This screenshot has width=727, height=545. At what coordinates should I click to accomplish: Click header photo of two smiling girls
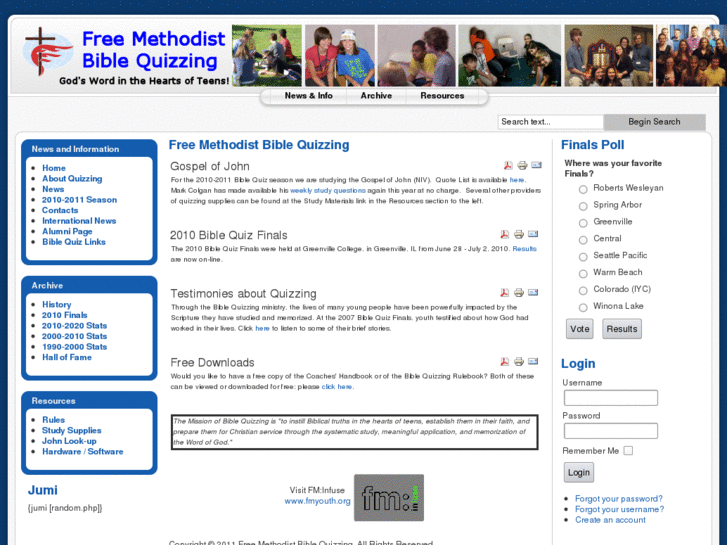pos(339,56)
